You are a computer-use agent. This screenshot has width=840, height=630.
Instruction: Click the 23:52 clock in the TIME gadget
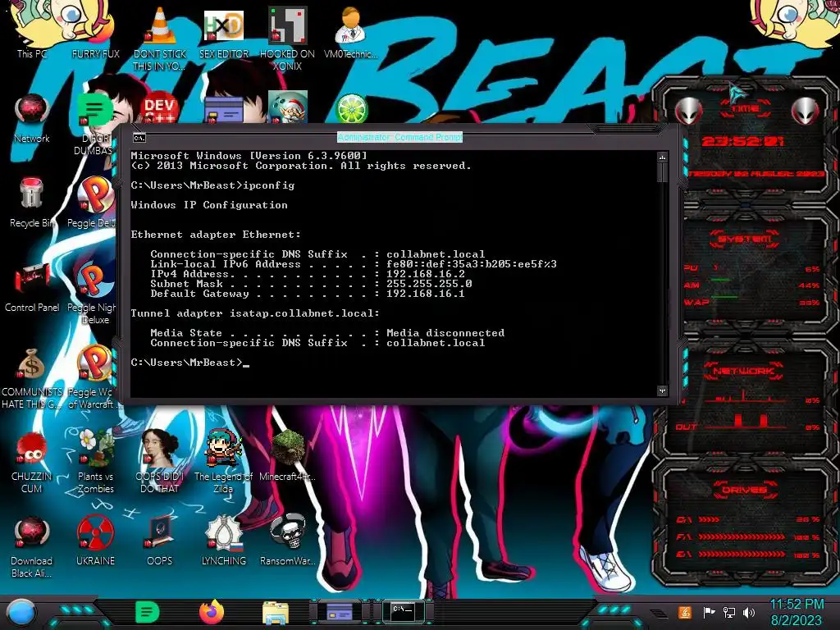pos(743,141)
